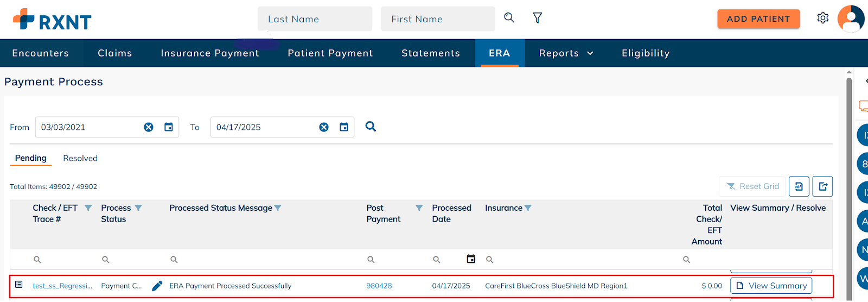Screen dimensions: 868x302
Task: Expand row details for test_ss_Regressi
Action: (19, 285)
